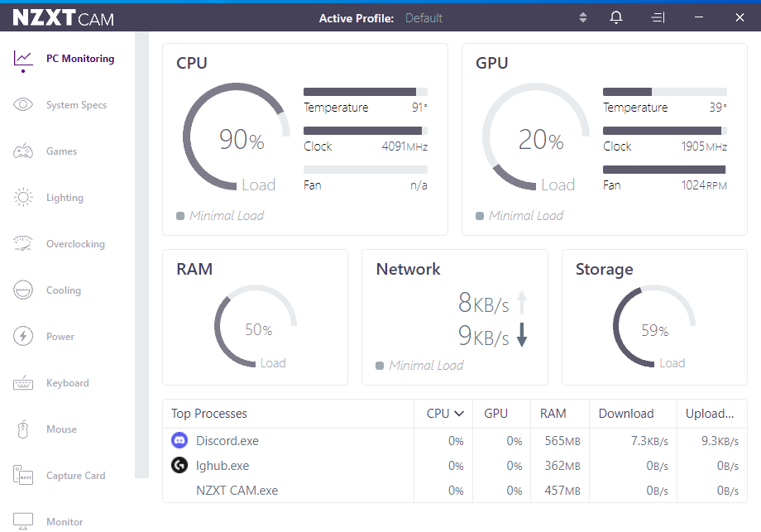The height and width of the screenshot is (532, 761).
Task: Switch to the PC Monitoring tab
Action: click(79, 59)
